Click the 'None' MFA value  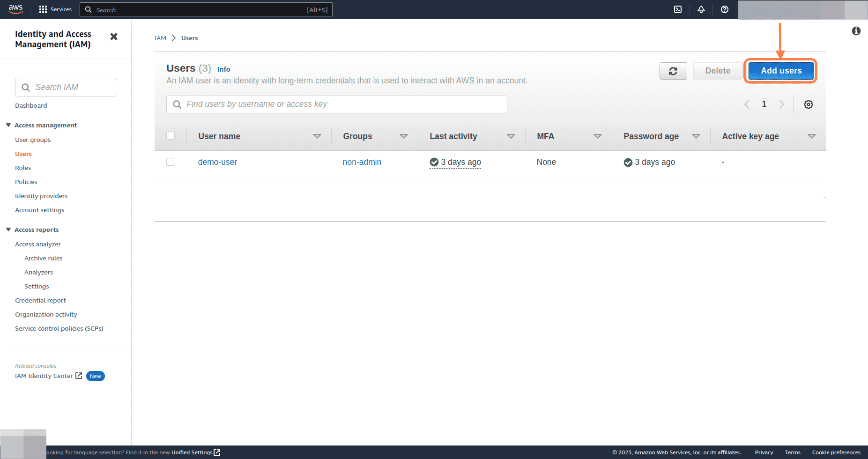click(546, 162)
